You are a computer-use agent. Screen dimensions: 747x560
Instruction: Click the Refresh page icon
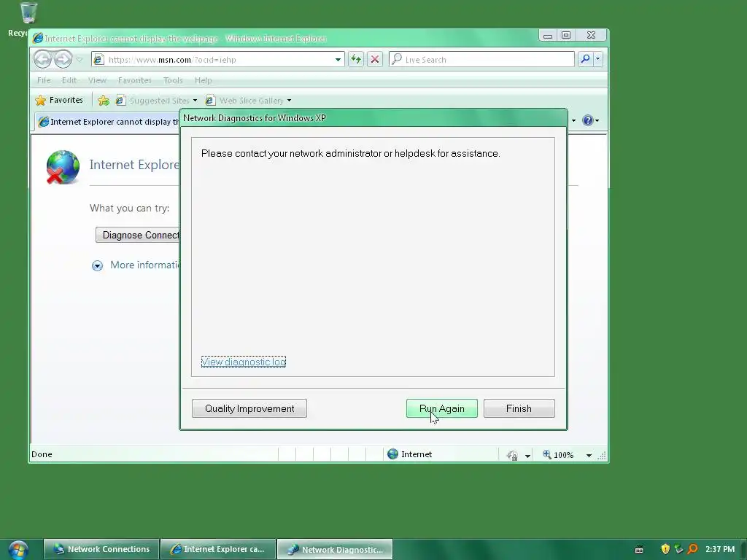coord(355,60)
